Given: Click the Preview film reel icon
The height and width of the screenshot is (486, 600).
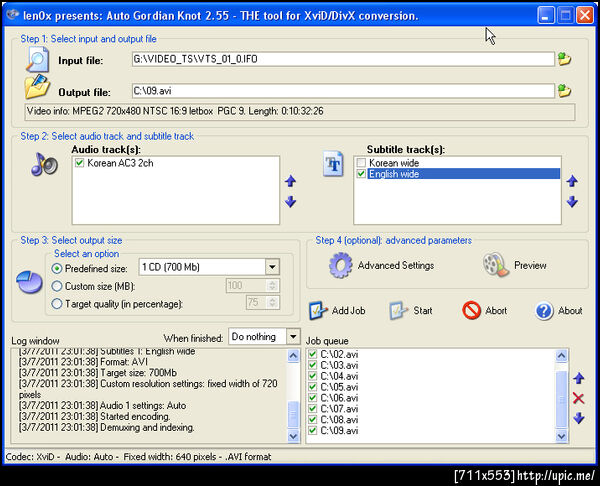Looking at the screenshot, I should [x=496, y=264].
